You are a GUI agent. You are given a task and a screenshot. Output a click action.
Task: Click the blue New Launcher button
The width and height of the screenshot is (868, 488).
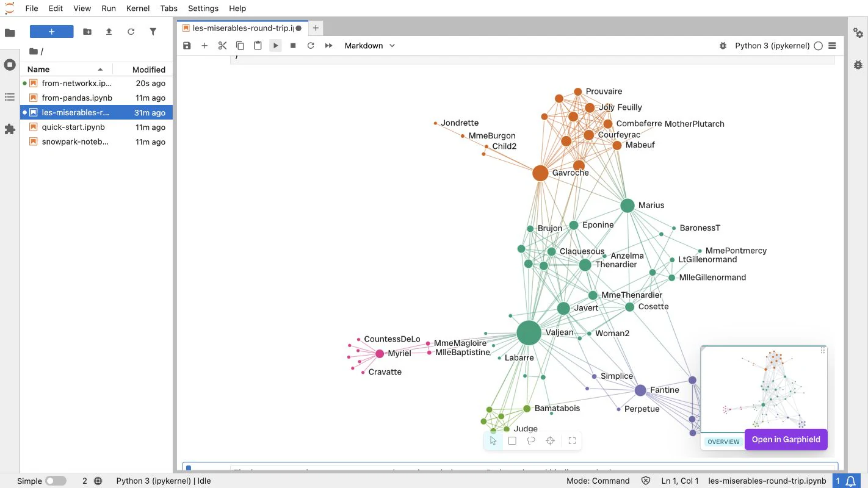[52, 32]
